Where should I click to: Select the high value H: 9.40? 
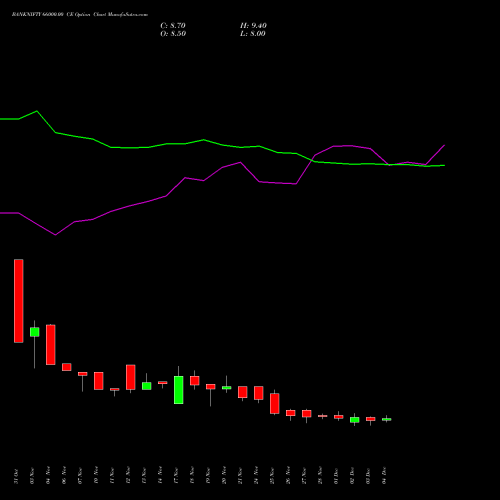[253, 26]
